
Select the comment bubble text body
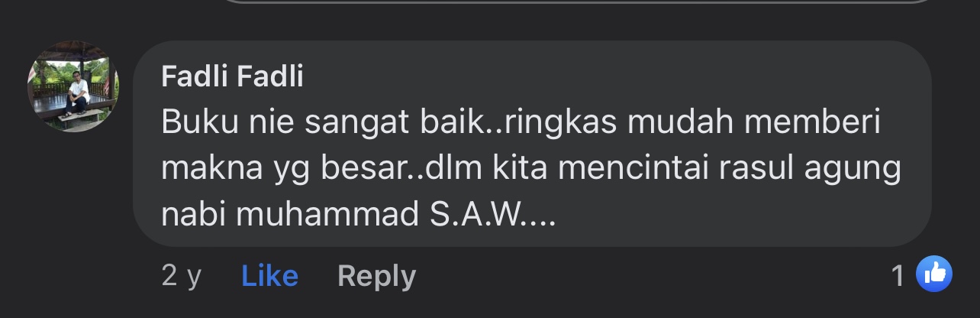click(x=532, y=170)
